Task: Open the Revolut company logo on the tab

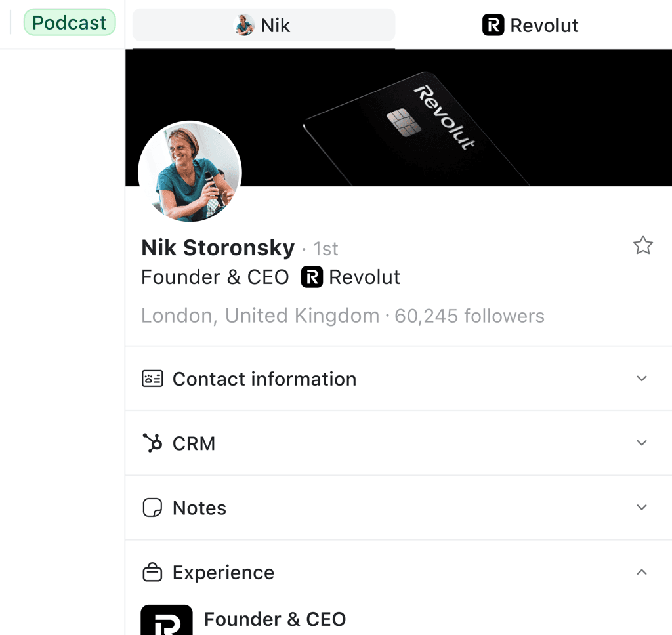Action: pyautogui.click(x=492, y=25)
